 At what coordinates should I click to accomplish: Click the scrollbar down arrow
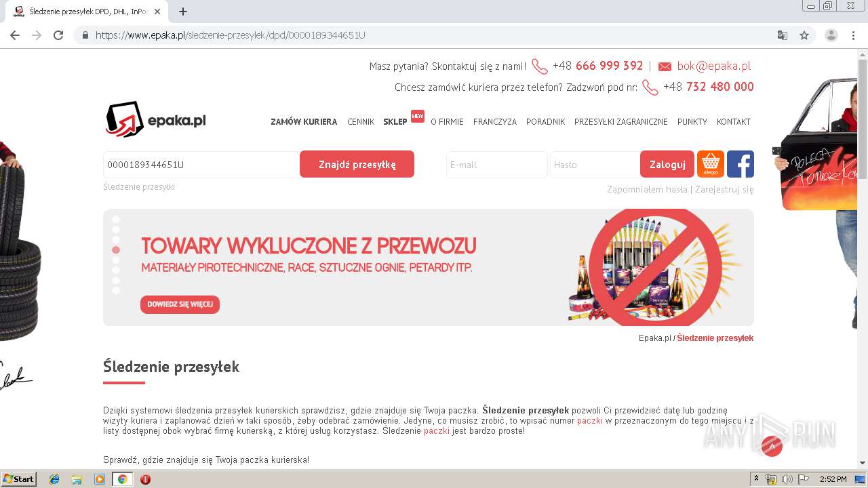(x=863, y=463)
